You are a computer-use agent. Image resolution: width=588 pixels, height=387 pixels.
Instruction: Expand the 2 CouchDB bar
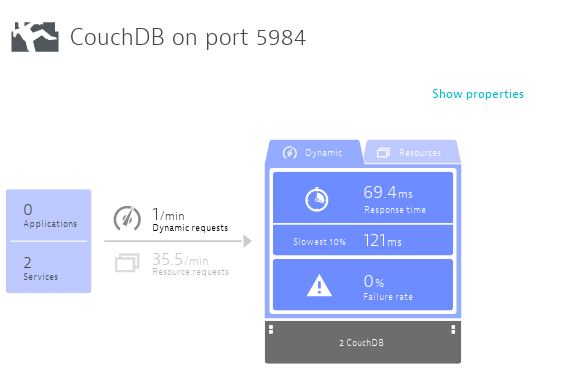click(x=363, y=342)
